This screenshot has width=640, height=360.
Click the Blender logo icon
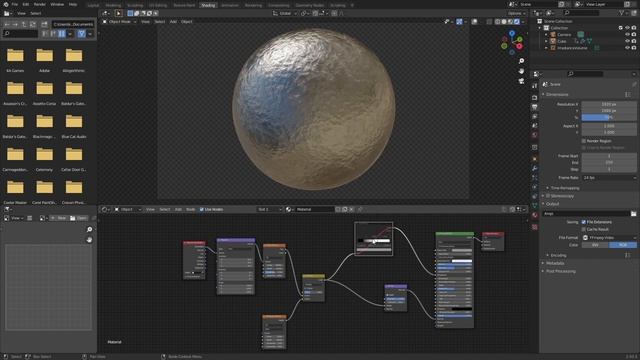click(x=6, y=4)
